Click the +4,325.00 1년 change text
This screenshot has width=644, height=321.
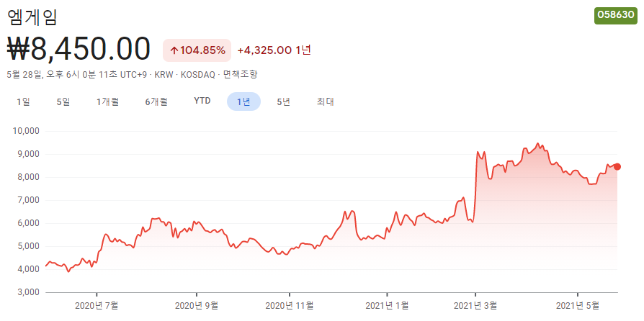pyautogui.click(x=274, y=50)
